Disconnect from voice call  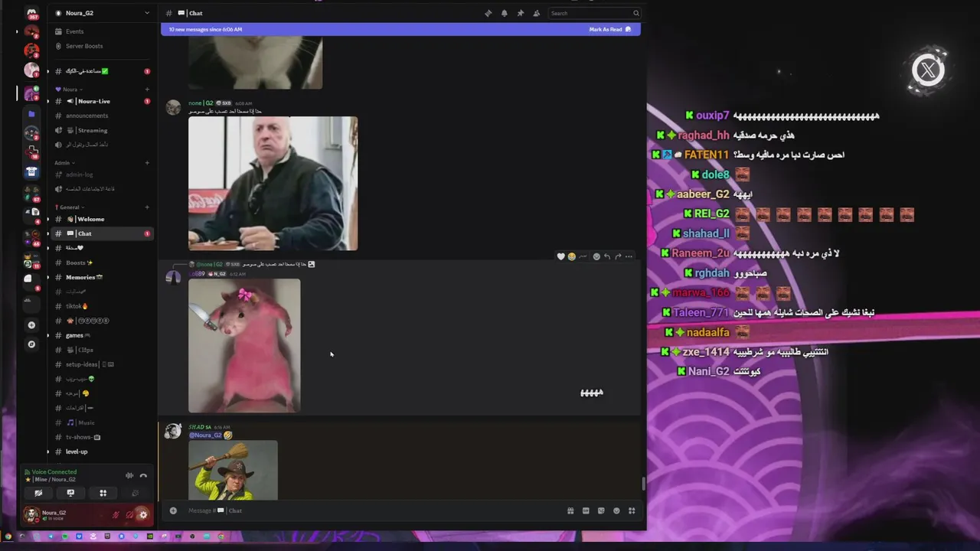click(x=143, y=475)
